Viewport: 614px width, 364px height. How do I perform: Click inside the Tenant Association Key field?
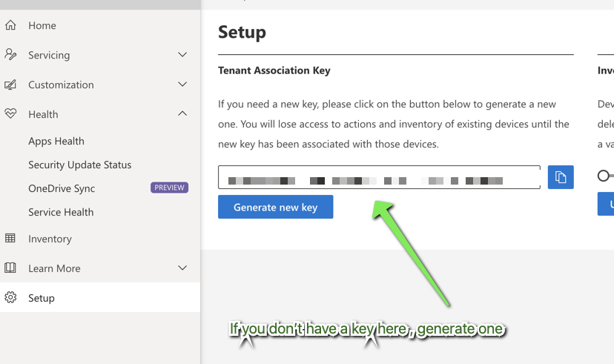[378, 178]
